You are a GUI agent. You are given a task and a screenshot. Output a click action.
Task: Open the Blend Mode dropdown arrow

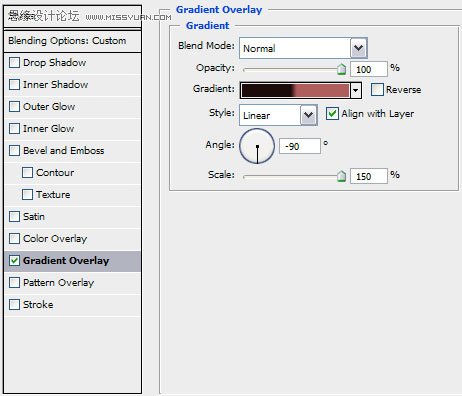(358, 48)
